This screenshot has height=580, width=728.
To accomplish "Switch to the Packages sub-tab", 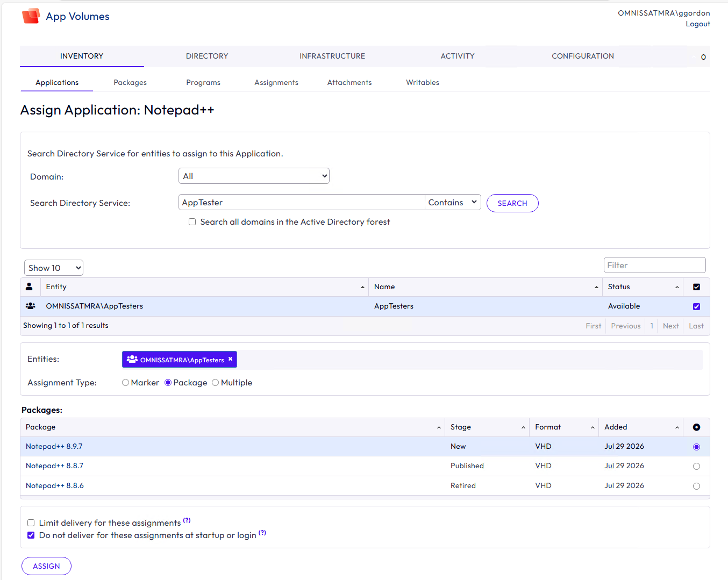I will point(130,82).
